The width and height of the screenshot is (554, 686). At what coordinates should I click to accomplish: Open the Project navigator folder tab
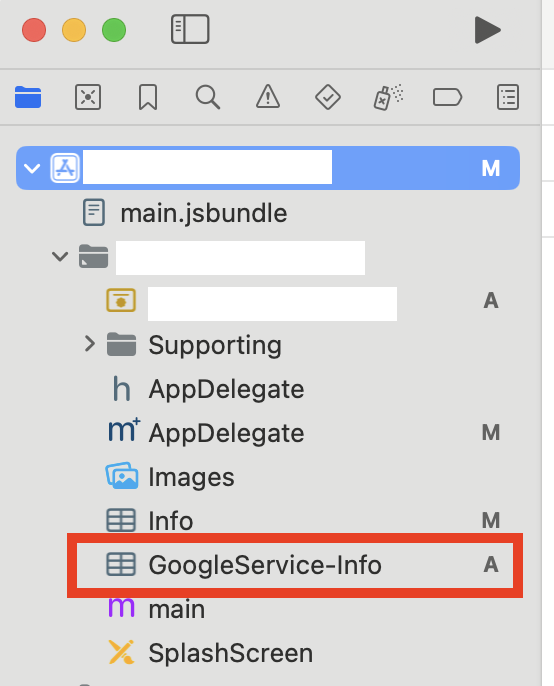coord(28,97)
